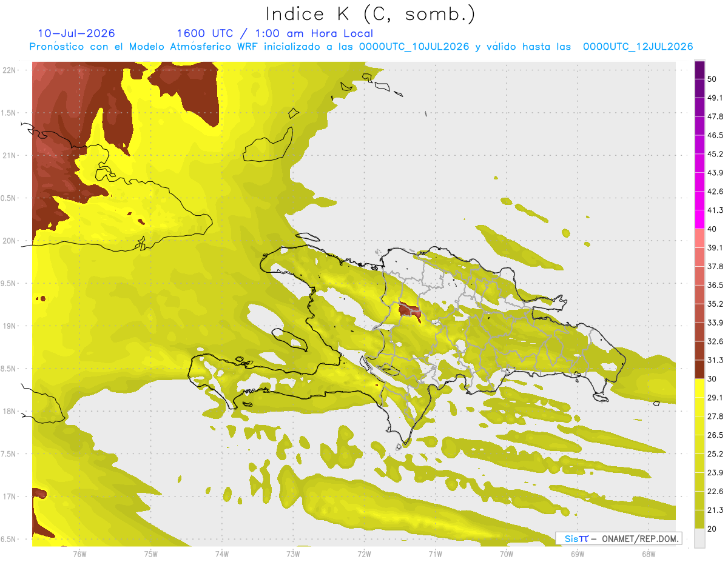
Task: Click the '30' color scale label
Action: pos(712,379)
